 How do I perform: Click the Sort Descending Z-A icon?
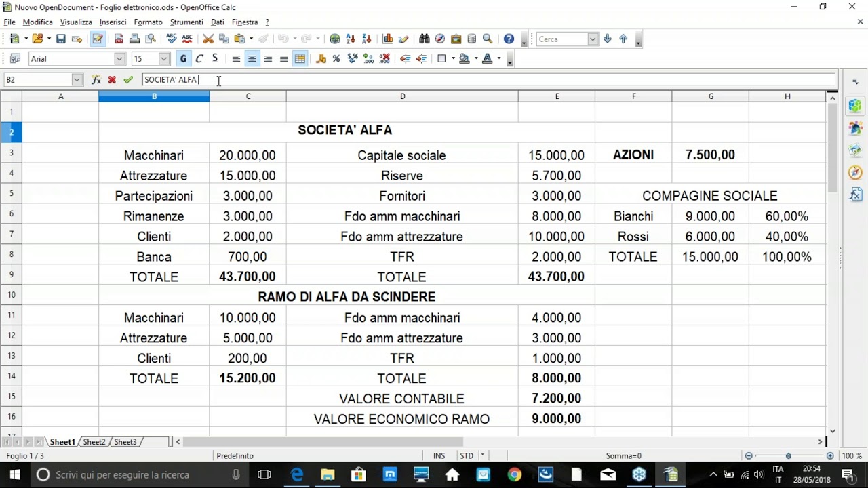coord(367,39)
